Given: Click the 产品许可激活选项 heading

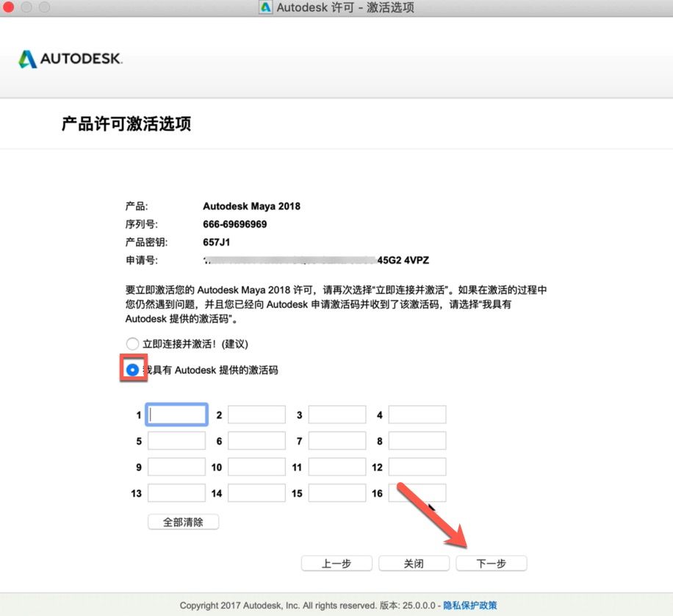Looking at the screenshot, I should click(126, 123).
